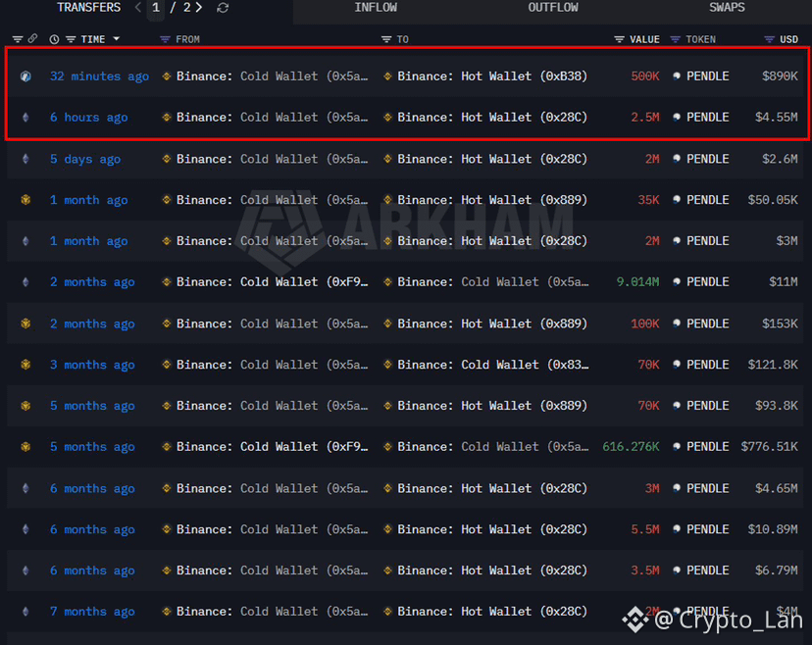Open the VALUE column filter
812x645 pixels.
619,39
